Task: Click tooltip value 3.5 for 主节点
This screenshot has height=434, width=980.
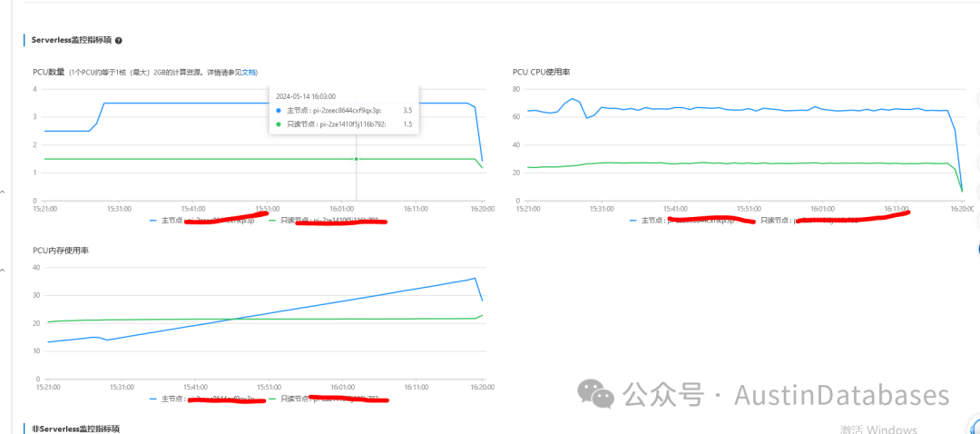Action: (x=407, y=110)
